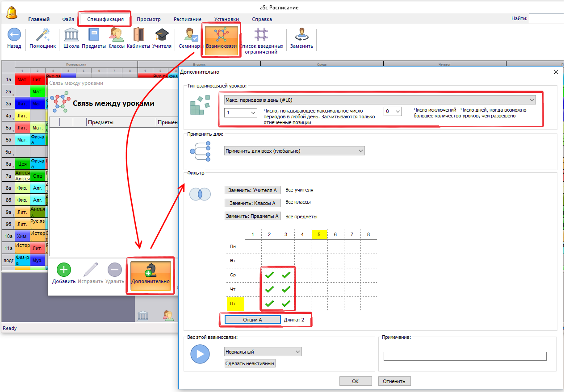This screenshot has height=392, width=565.
Task: Click the green Добавить plus button
Action: click(63, 270)
